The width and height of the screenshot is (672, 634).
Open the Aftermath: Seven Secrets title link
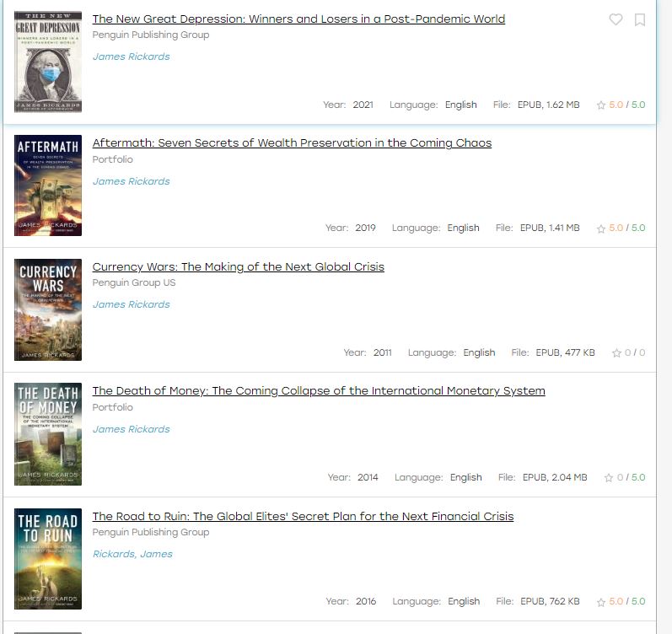click(x=292, y=142)
